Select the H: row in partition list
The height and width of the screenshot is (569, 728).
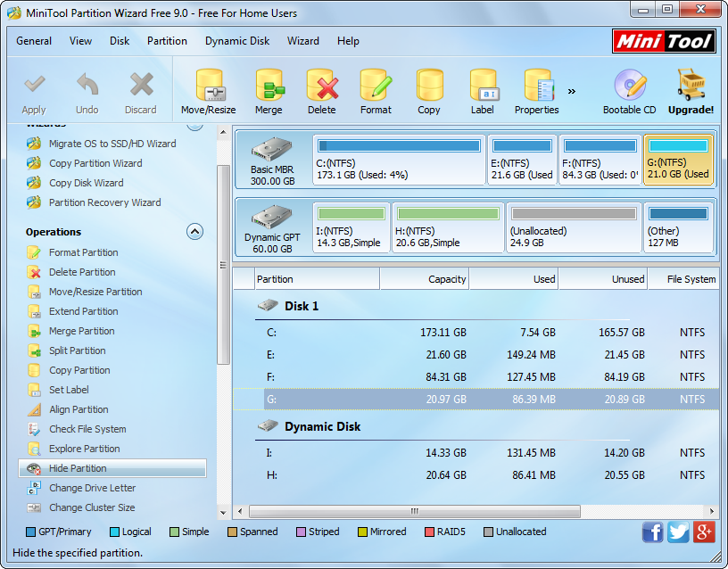tap(476, 475)
